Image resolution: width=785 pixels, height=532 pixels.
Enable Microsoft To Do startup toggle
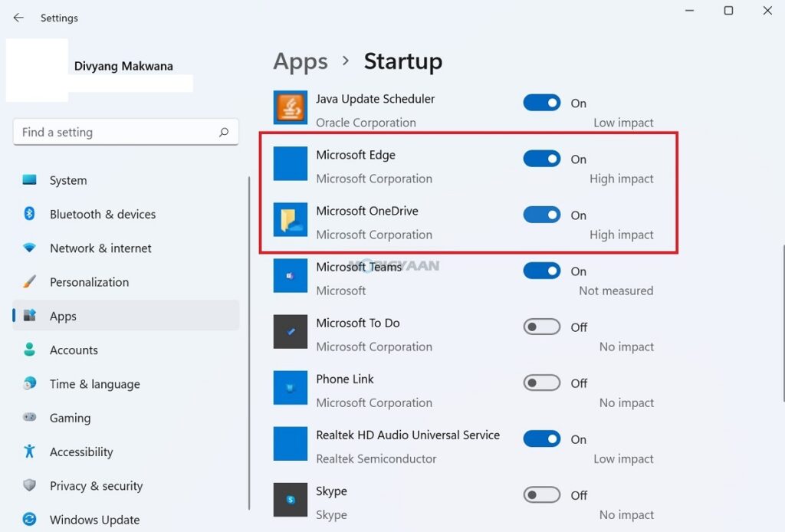click(x=542, y=327)
